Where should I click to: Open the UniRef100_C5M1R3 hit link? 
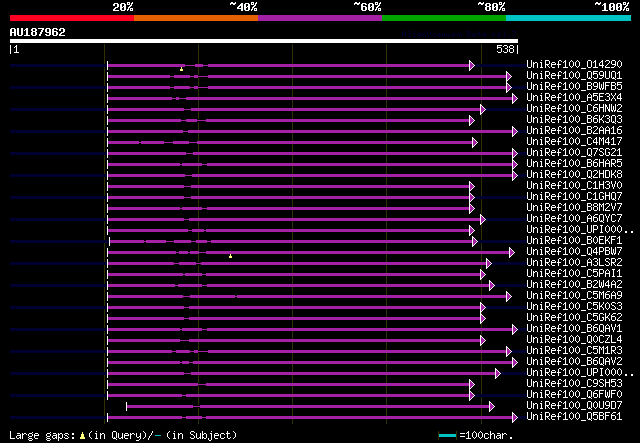point(574,351)
